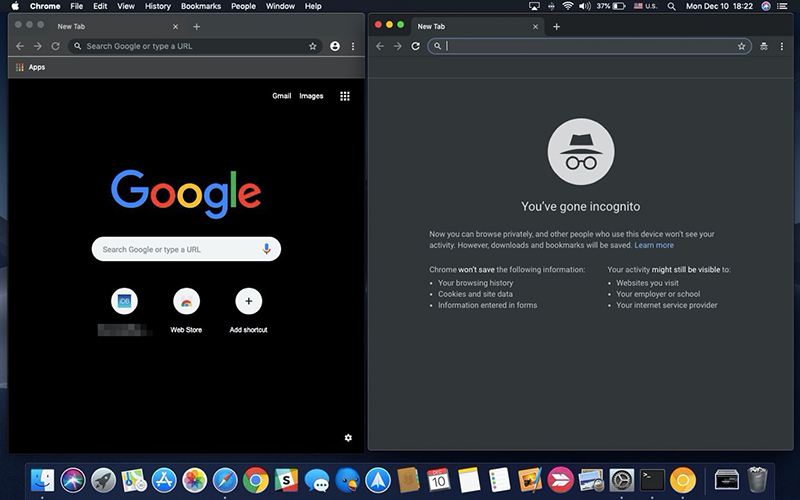Close New Tab in left Chrome window
800x500 pixels.
point(176,27)
